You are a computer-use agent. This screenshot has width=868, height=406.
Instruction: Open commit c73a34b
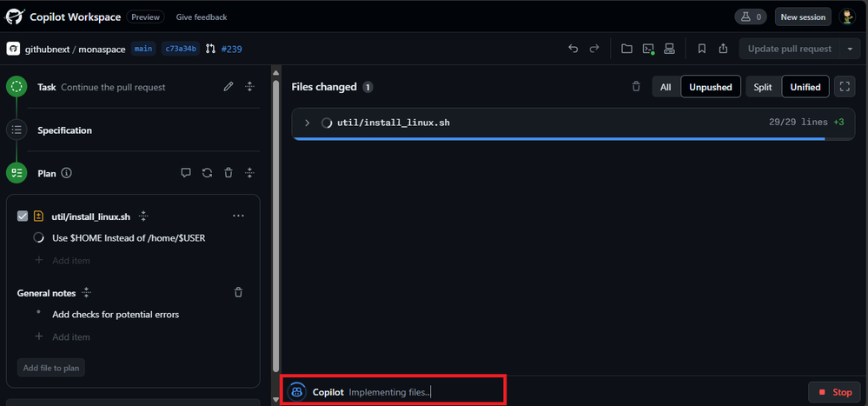(x=181, y=49)
